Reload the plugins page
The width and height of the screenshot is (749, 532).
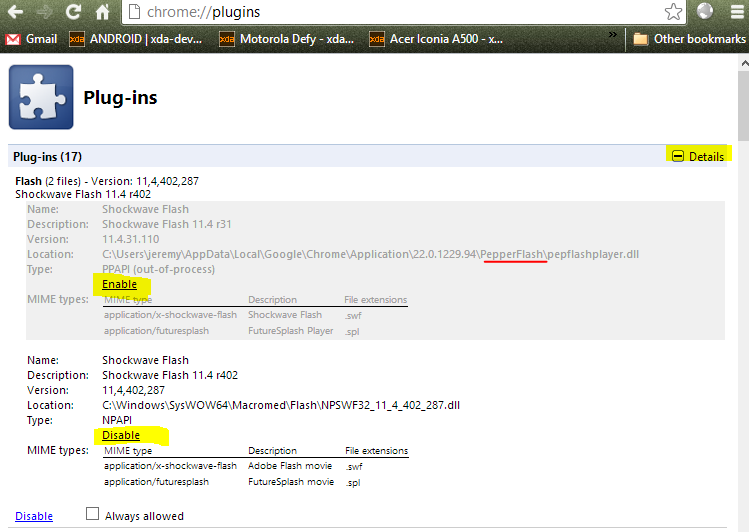[73, 11]
